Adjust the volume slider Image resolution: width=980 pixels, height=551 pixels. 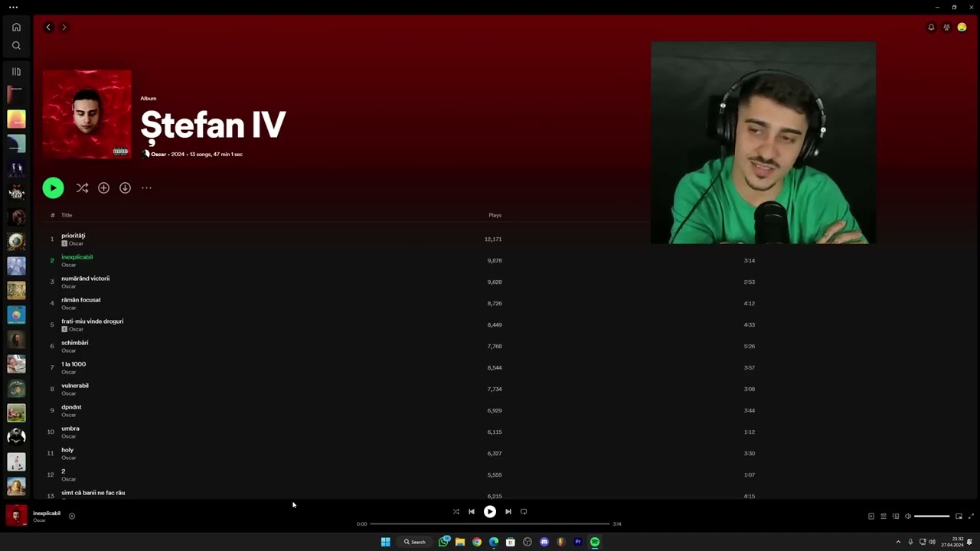pos(932,517)
